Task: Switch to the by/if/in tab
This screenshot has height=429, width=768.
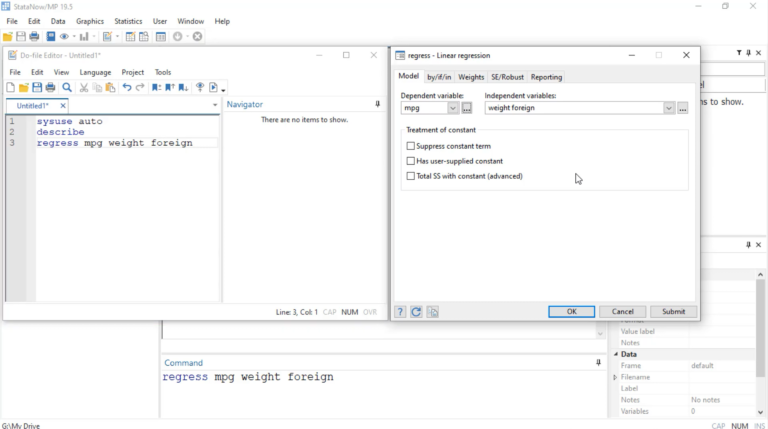Action: 439,77
